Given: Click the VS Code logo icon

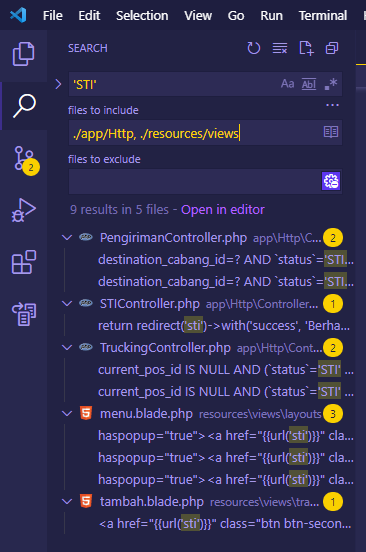Looking at the screenshot, I should pos(18,15).
